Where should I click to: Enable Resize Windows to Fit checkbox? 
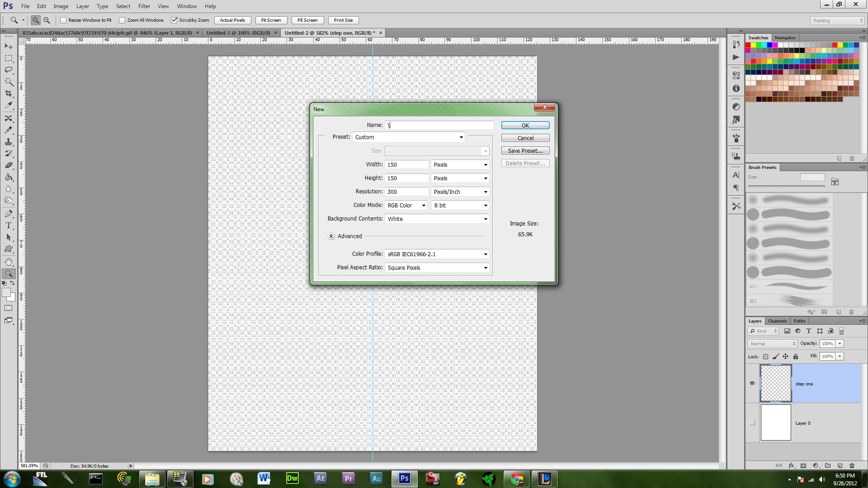64,20
